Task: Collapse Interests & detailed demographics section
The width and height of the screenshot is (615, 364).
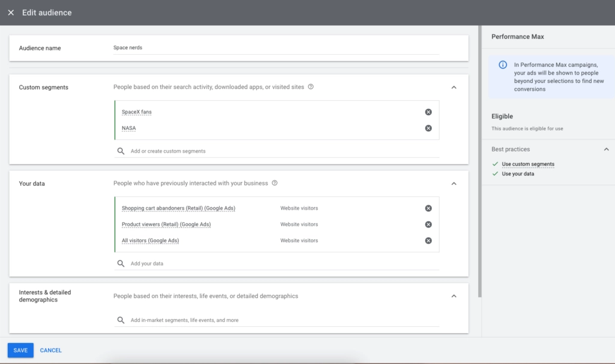Action: (454, 296)
